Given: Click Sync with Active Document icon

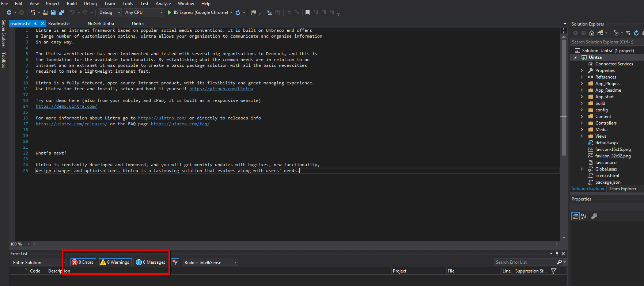Looking at the screenshot, I should pos(628,33).
